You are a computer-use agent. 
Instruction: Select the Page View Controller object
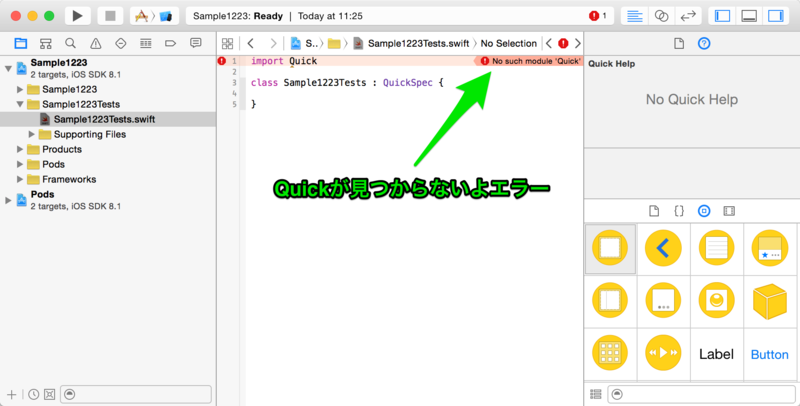tap(663, 300)
